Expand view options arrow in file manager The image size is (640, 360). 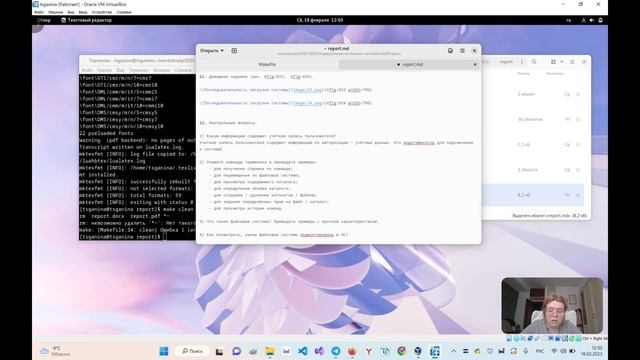tap(562, 62)
